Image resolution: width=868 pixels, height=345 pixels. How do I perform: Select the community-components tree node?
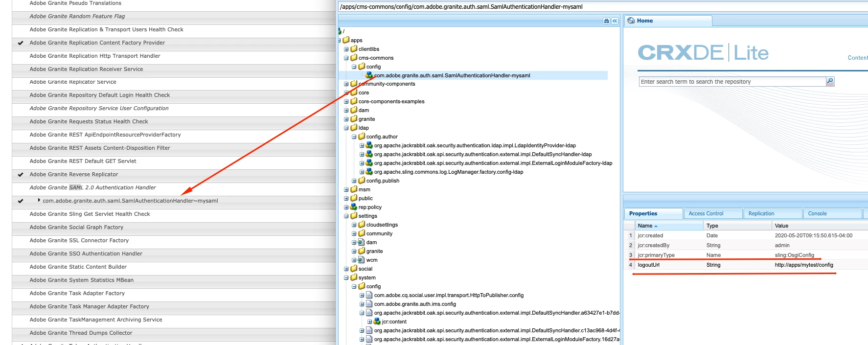click(x=387, y=84)
